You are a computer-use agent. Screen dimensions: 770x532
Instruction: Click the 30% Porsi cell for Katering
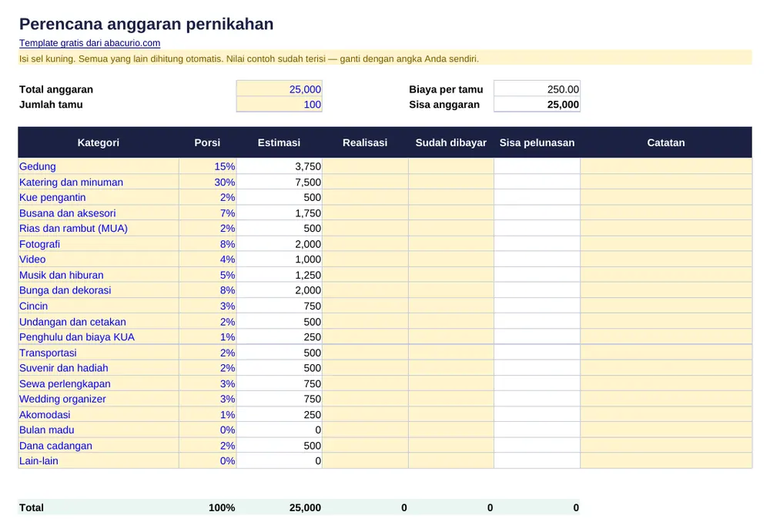207,182
